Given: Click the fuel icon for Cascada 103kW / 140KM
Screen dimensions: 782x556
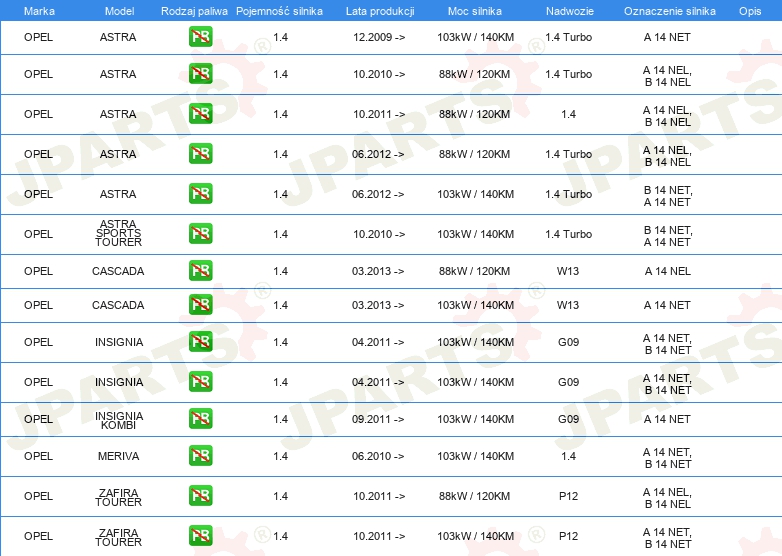Looking at the screenshot, I should tap(200, 305).
